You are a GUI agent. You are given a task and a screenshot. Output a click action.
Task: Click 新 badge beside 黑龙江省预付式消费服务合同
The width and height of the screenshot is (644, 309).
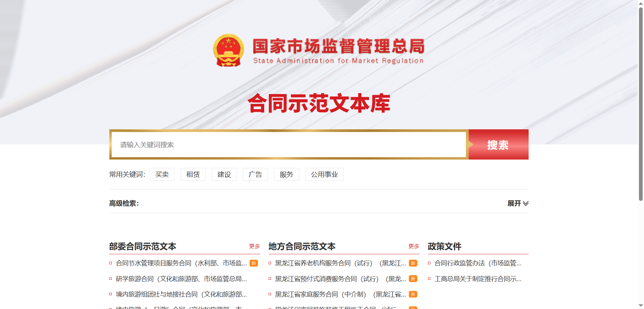click(x=413, y=279)
